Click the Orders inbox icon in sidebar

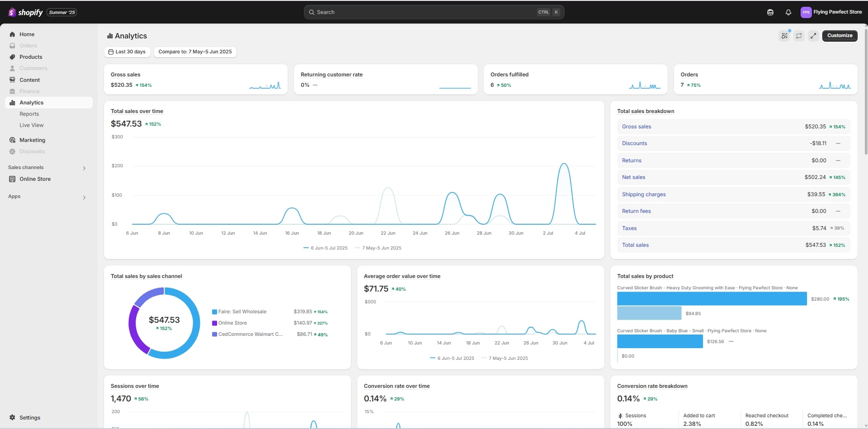12,46
